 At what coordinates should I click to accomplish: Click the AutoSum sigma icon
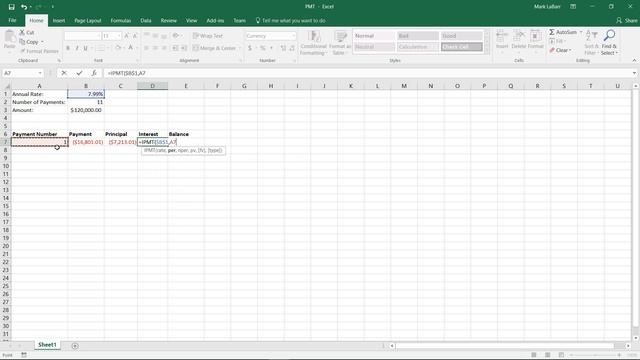(x=552, y=32)
